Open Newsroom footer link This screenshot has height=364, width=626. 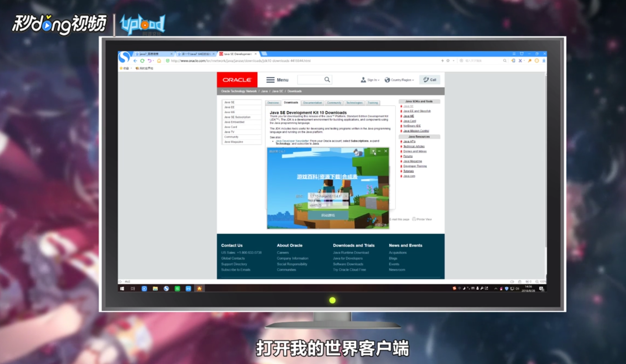pyautogui.click(x=397, y=270)
